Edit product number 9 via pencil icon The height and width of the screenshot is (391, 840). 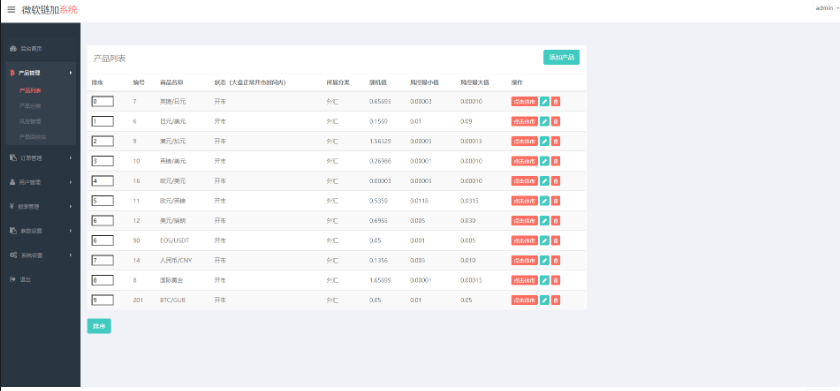(544, 141)
